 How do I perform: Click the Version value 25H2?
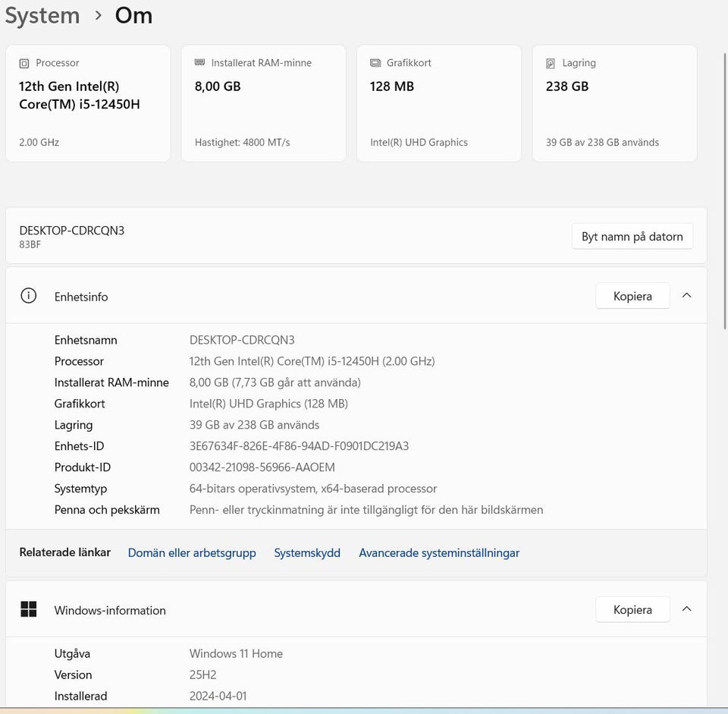[x=203, y=675]
